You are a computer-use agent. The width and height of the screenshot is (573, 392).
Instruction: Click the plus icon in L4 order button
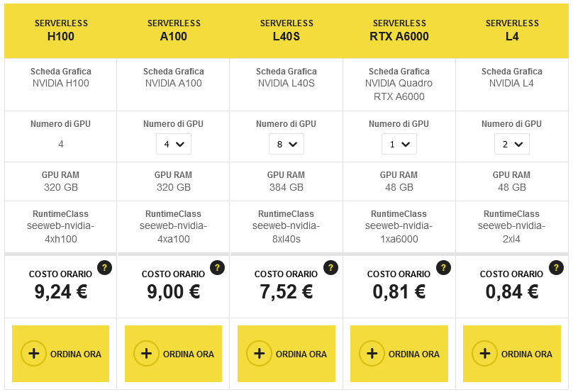tap(485, 354)
